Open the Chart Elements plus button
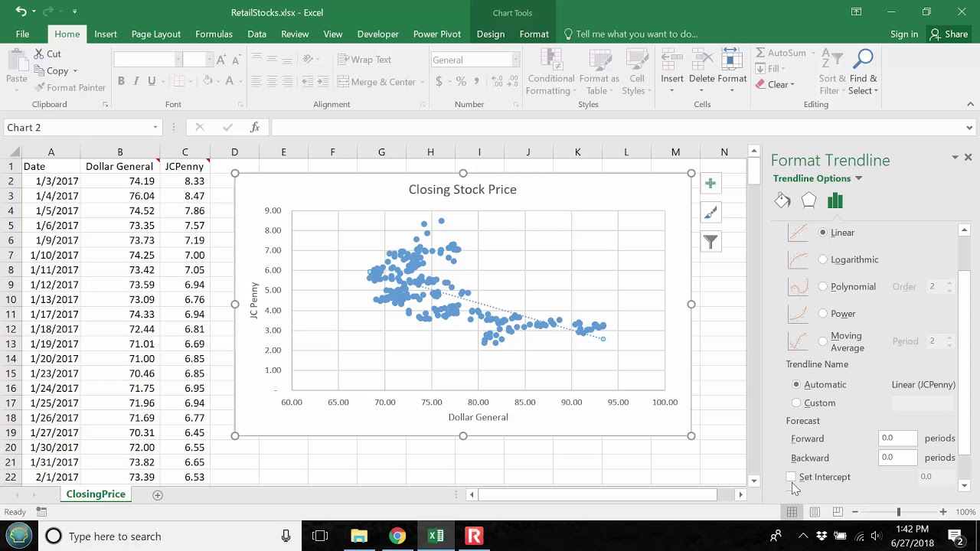980x551 pixels. point(710,184)
